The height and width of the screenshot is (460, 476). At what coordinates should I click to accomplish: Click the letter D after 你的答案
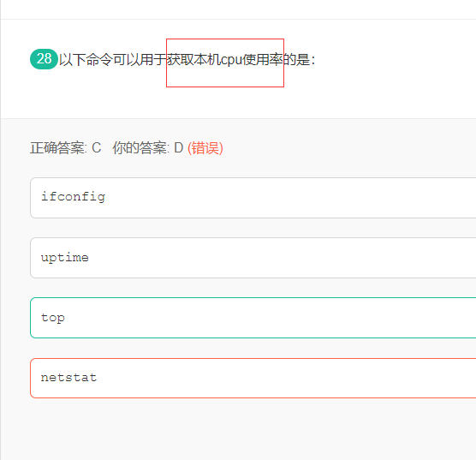coord(178,148)
